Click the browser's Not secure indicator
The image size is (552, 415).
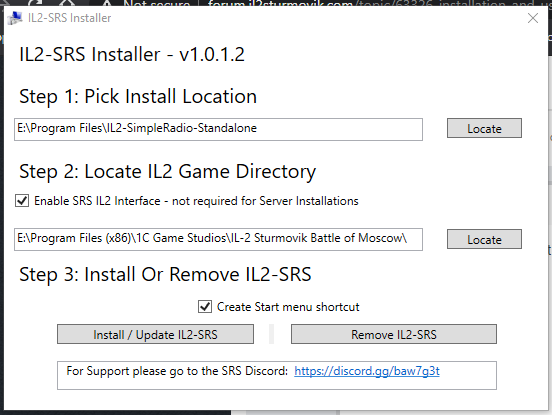[157, 4]
